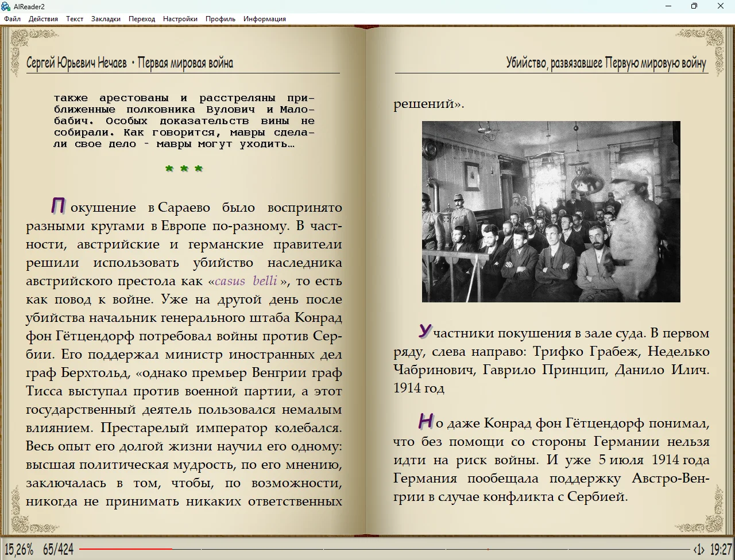Click the right page header chapter title
The width and height of the screenshot is (735, 560).
(x=606, y=63)
